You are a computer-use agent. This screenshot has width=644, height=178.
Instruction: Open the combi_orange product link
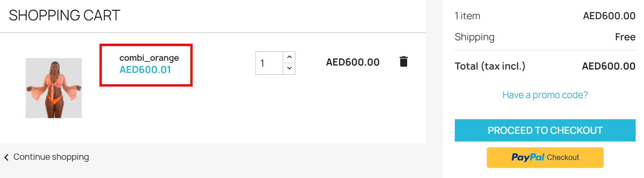149,58
